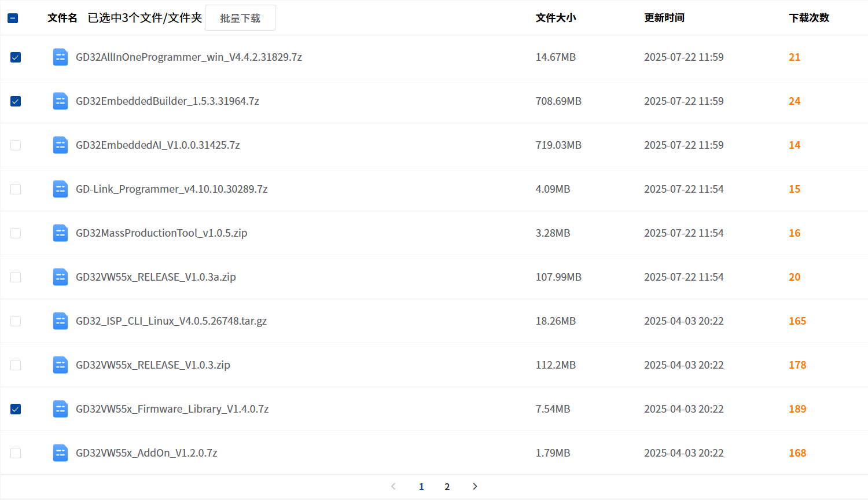Viewport: 868px width, 500px height.
Task: Check the GD32MassProductionTool_v1.0.5.zip checkbox
Action: 16,233
